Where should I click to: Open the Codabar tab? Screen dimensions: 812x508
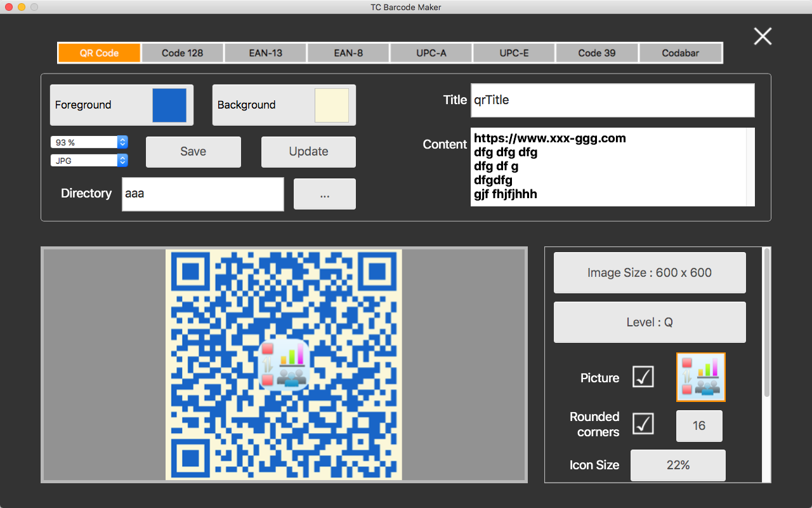[x=681, y=53]
